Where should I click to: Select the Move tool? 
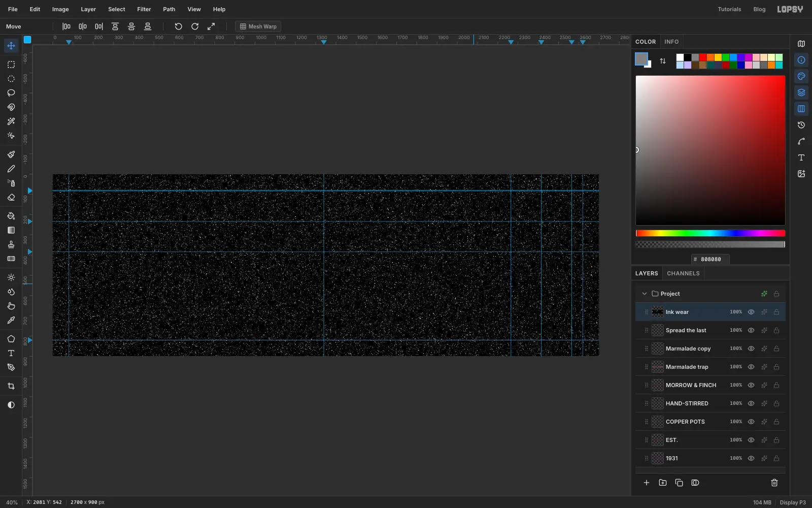11,46
